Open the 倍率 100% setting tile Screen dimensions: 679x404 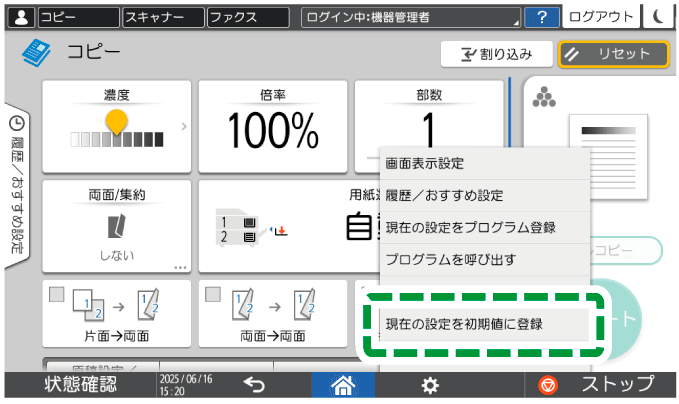click(273, 126)
